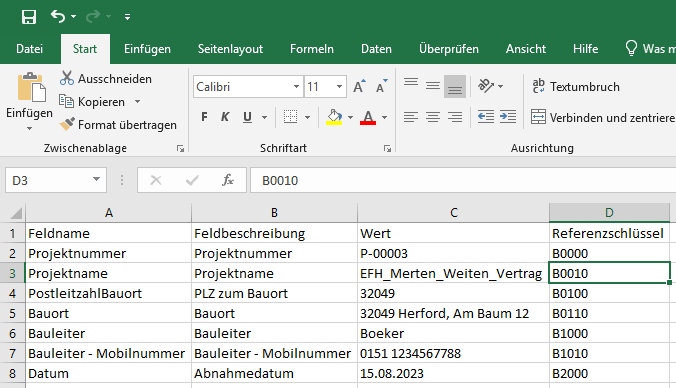Click the Textumbruch button
This screenshot has width=676, height=388.
(576, 87)
